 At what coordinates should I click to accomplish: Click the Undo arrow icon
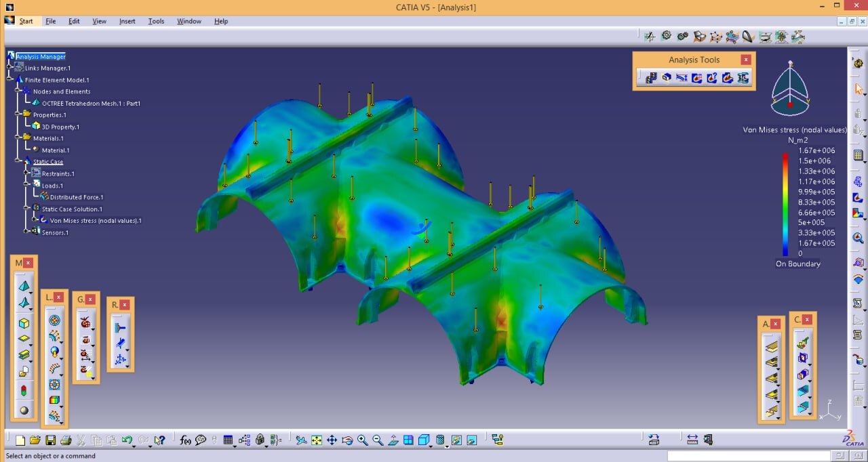127,440
